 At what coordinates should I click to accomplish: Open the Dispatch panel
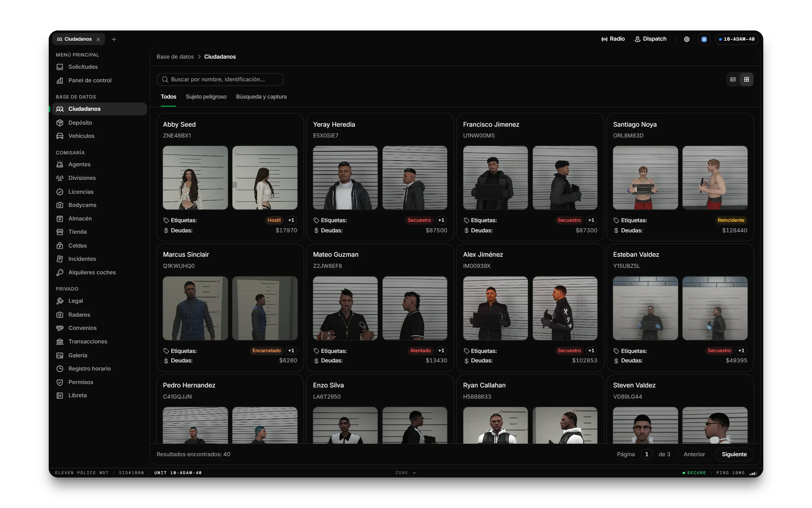tap(650, 39)
